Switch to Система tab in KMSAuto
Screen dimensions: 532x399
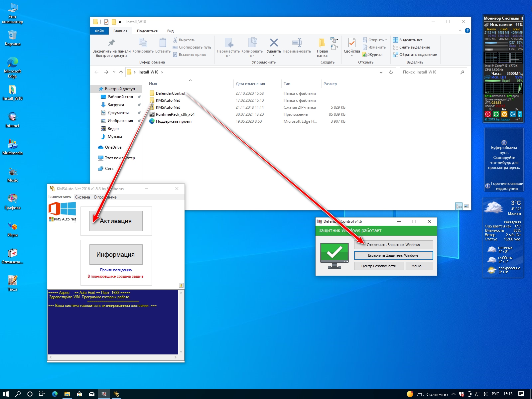(82, 197)
